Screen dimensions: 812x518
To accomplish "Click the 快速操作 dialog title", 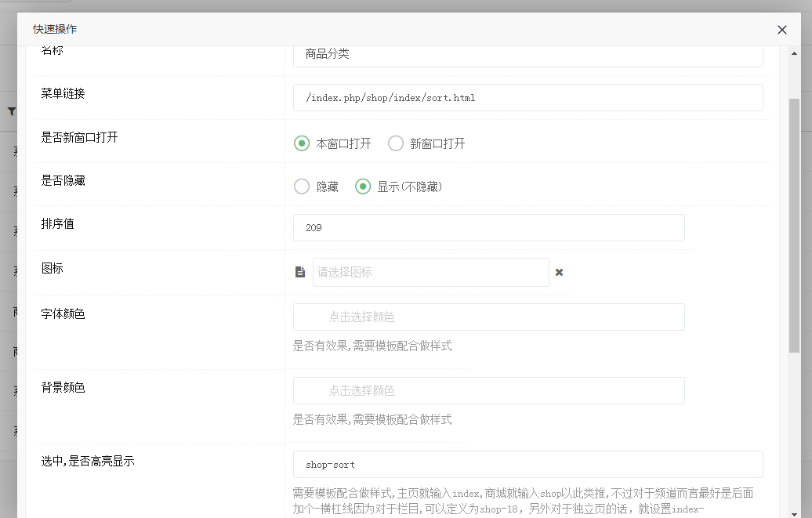I will click(55, 30).
